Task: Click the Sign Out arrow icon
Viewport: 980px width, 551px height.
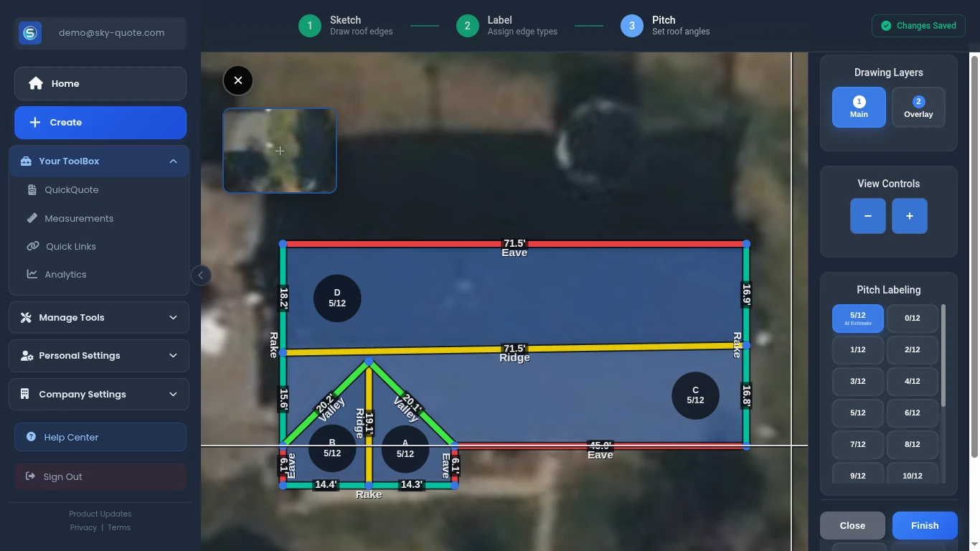Action: pyautogui.click(x=30, y=476)
